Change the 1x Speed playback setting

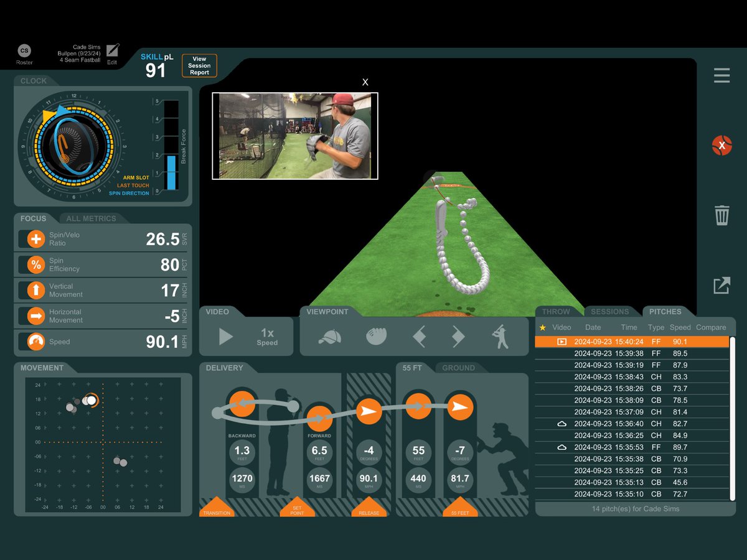(267, 337)
